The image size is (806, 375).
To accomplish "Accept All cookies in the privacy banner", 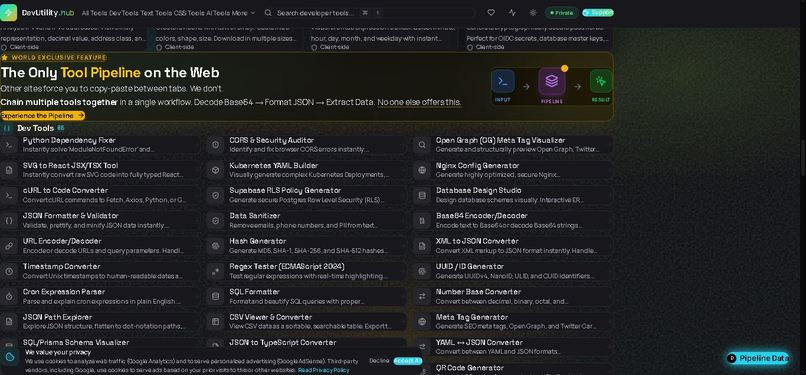I will coord(408,361).
